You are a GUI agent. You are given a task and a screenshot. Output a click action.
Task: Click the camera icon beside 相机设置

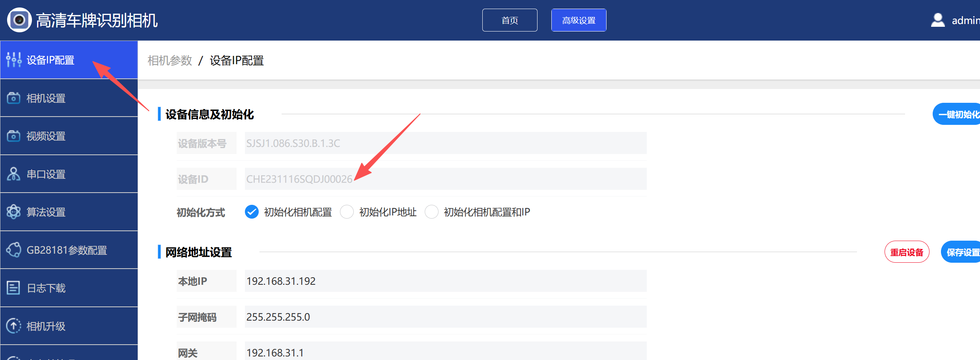click(x=13, y=98)
